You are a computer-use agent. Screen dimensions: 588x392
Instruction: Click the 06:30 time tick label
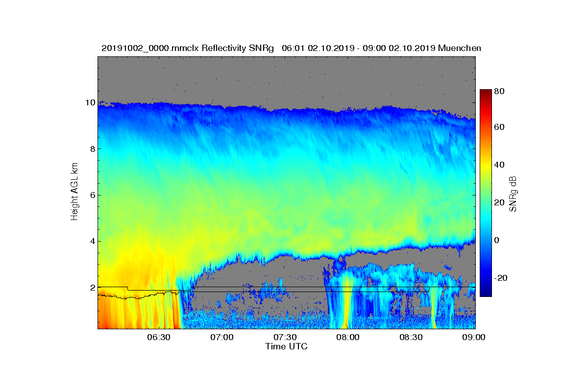(x=159, y=338)
